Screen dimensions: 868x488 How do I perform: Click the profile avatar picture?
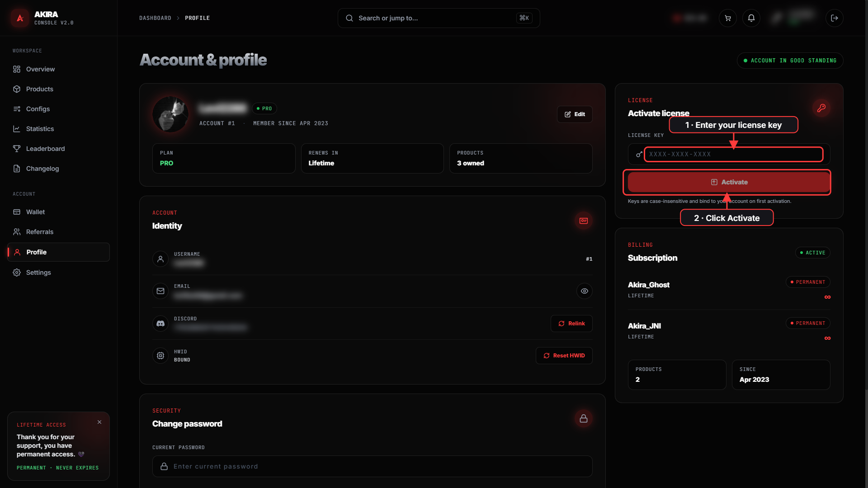170,114
